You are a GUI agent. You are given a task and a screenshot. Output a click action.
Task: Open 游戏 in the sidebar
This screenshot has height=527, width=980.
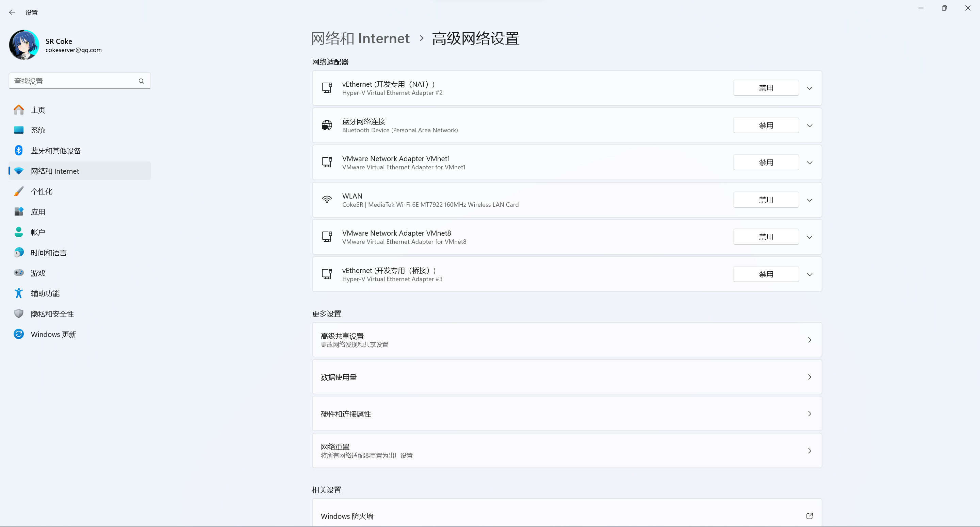coord(80,273)
